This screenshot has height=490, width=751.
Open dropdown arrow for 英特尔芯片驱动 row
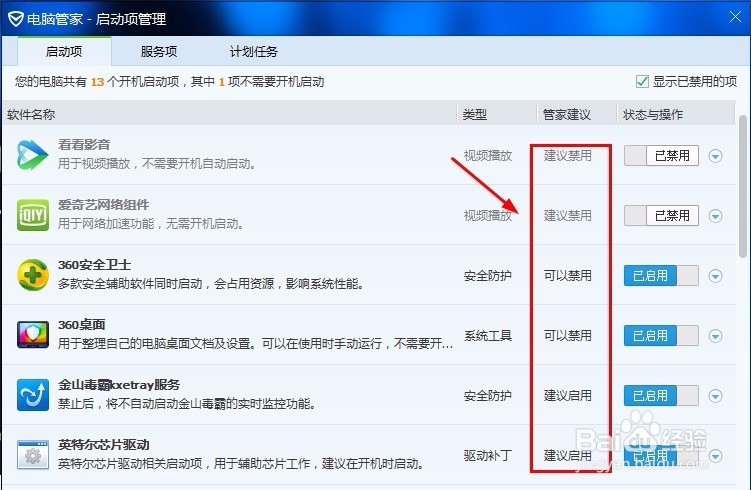(716, 456)
